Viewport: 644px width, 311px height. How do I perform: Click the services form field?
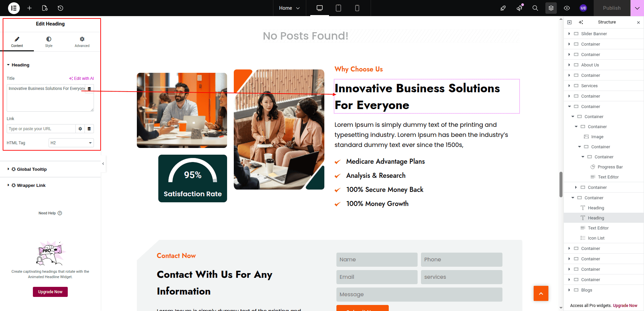point(462,277)
